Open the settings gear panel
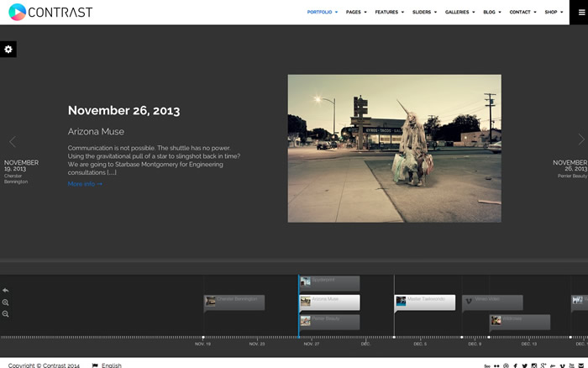The width and height of the screenshot is (588, 368). (x=8, y=49)
